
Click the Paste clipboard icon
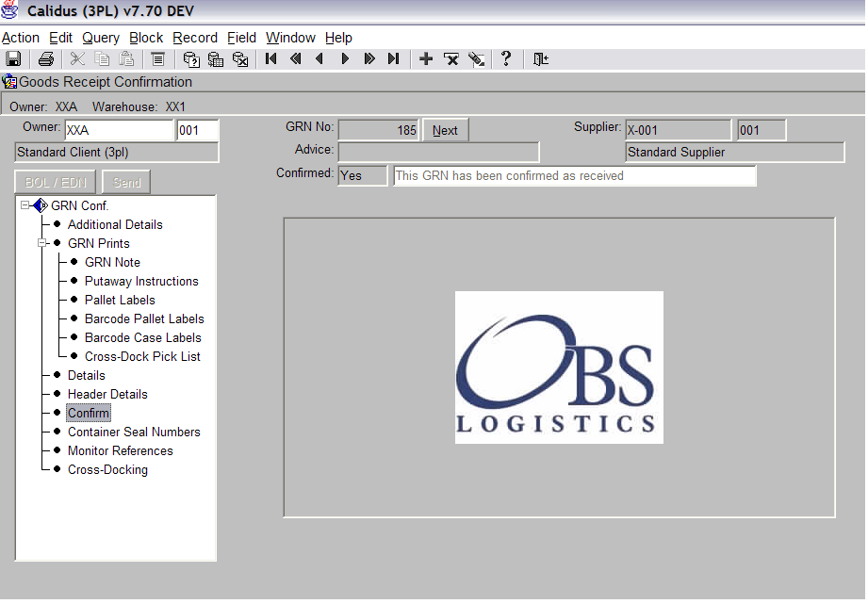(127, 58)
